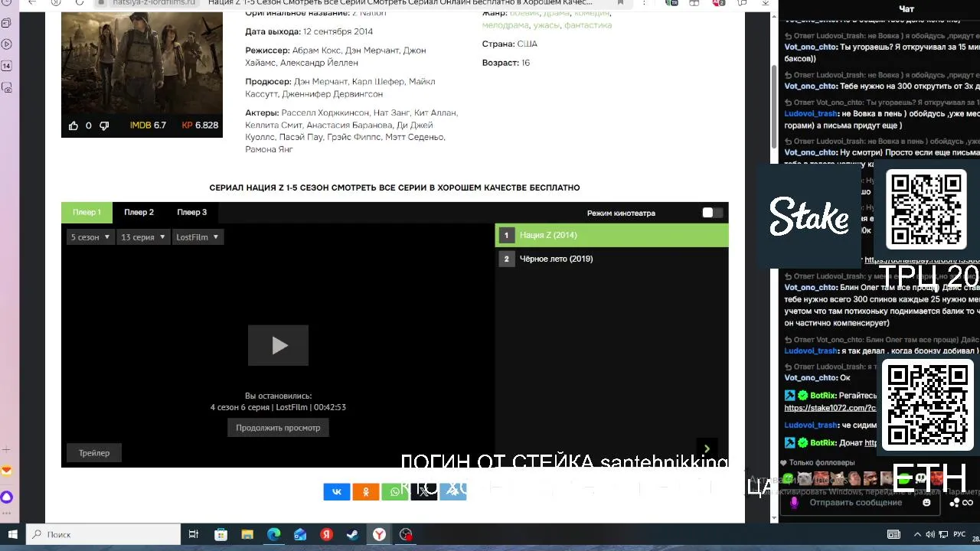The height and width of the screenshot is (551, 980).
Task: Open genre link ужасы
Action: [x=547, y=25]
